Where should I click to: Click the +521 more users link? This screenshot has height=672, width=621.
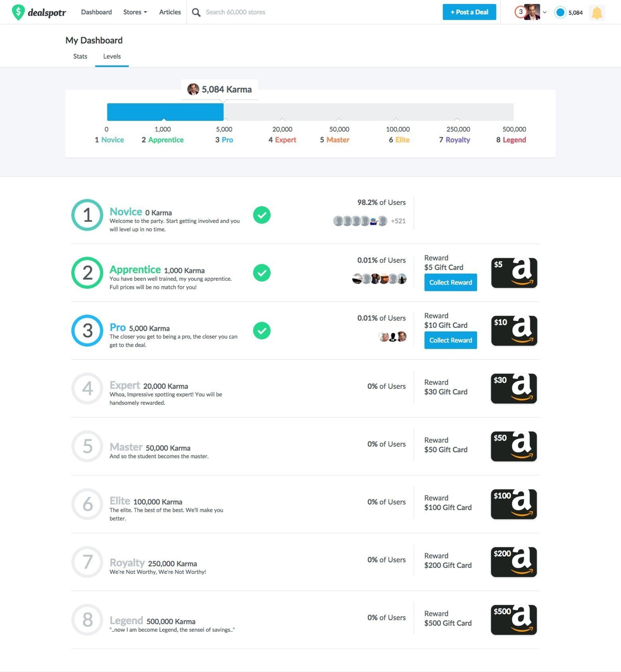point(398,221)
